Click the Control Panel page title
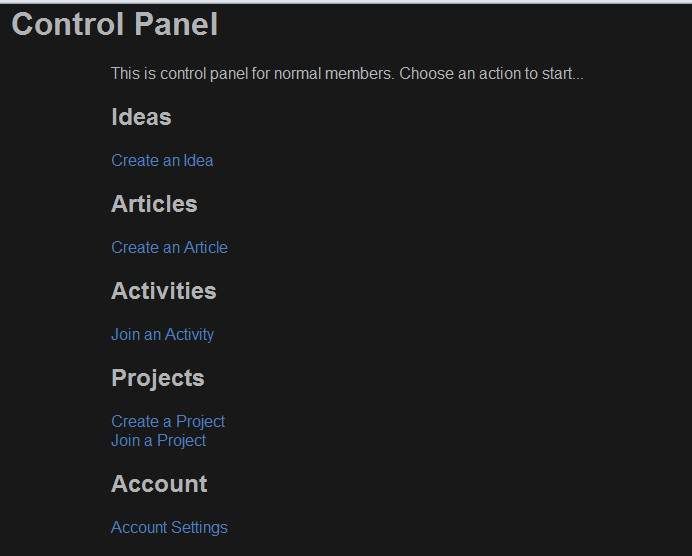Screen dimensions: 692x556 [x=115, y=24]
